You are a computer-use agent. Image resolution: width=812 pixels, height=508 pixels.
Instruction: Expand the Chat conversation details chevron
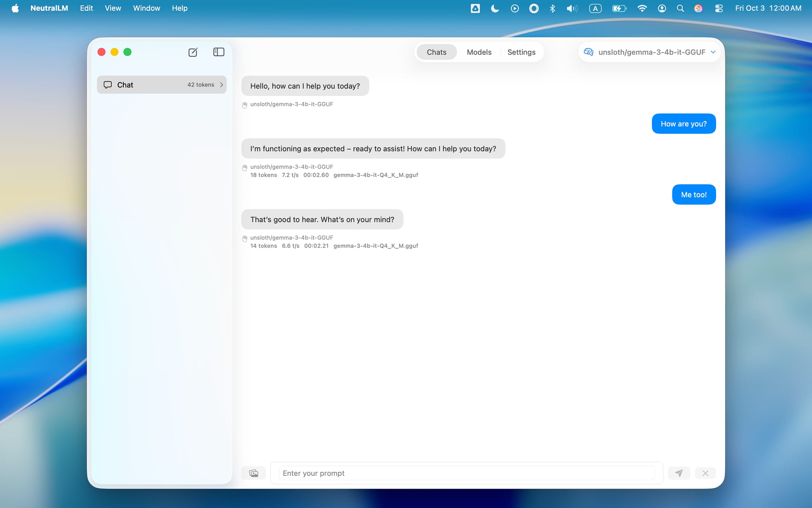tap(221, 85)
